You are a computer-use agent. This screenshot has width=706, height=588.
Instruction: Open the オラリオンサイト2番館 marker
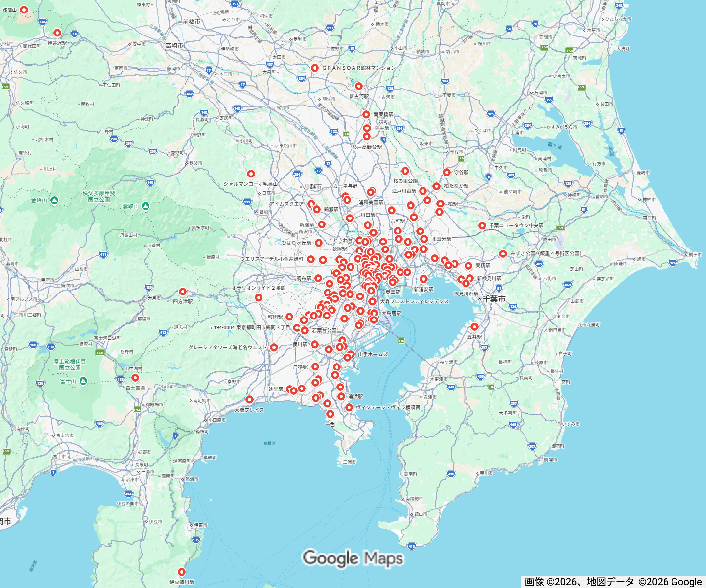pyautogui.click(x=258, y=297)
